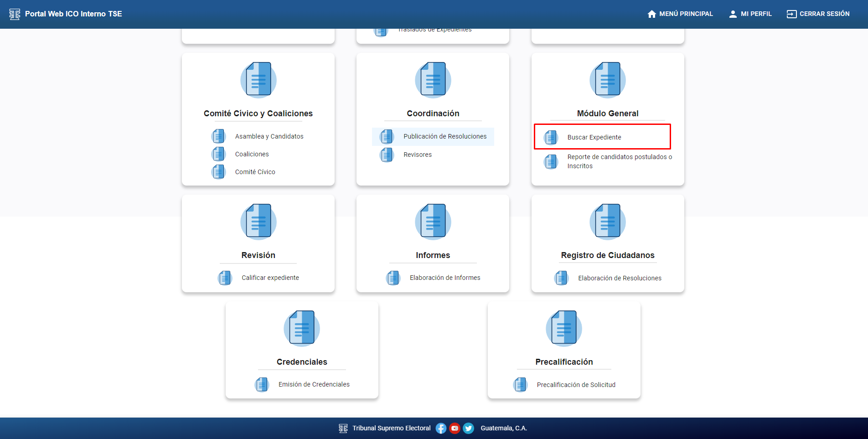The width and height of the screenshot is (868, 439).
Task: Open the Comité Cívico link
Action: click(255, 172)
